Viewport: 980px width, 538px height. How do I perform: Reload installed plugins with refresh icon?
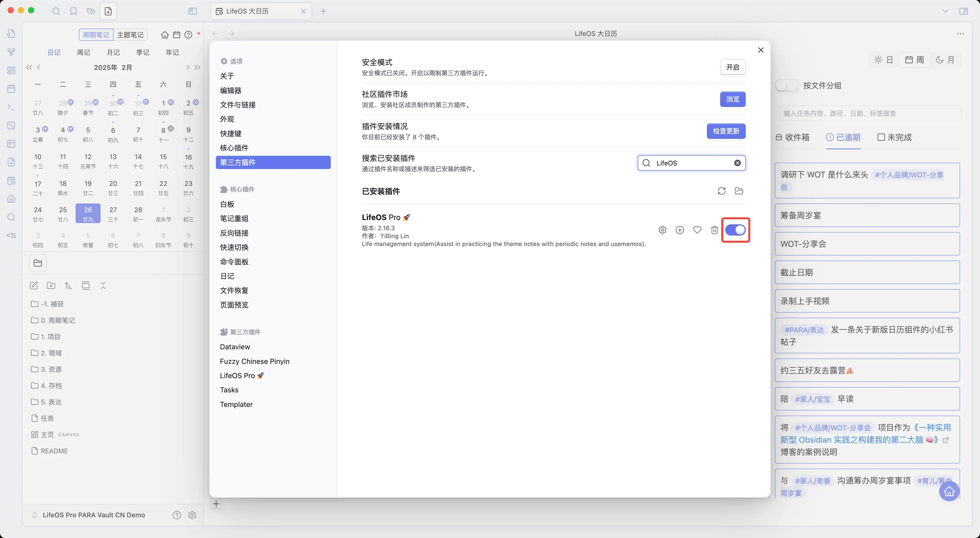(x=721, y=191)
